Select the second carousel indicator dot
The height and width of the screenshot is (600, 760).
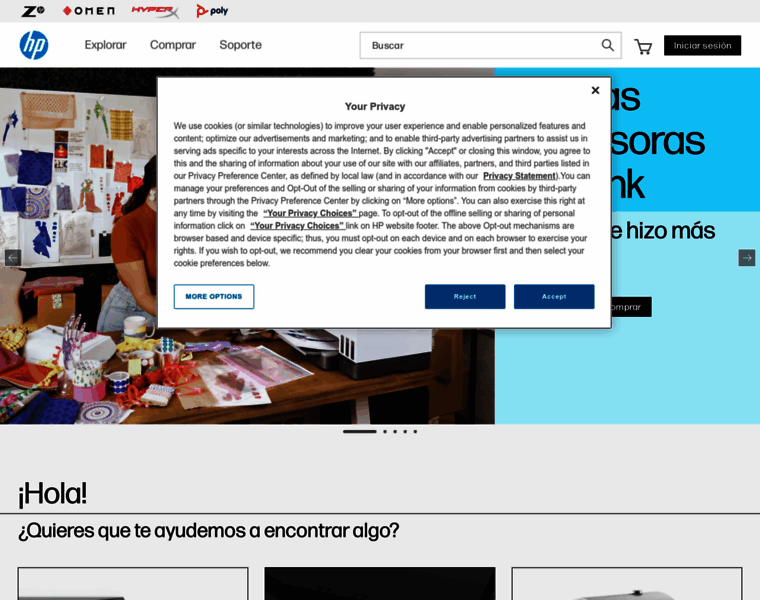[x=385, y=431]
